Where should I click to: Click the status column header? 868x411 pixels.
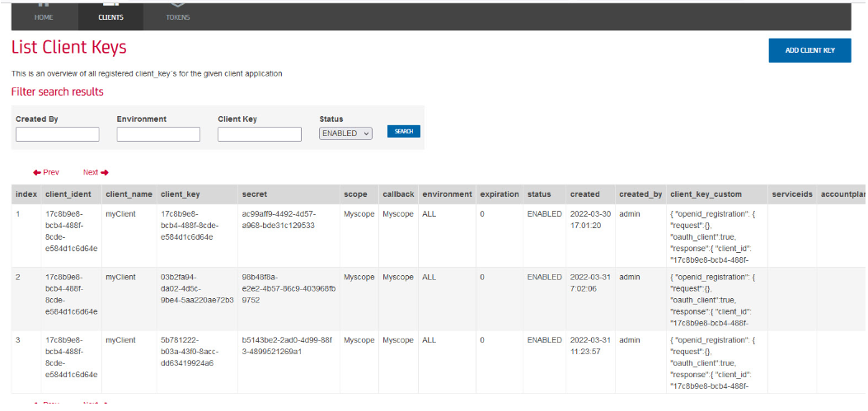(539, 194)
